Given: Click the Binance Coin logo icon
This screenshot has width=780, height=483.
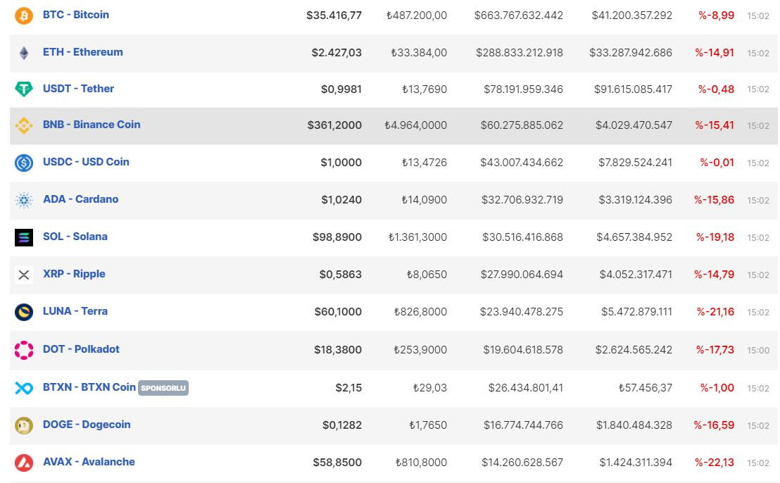Looking at the screenshot, I should coord(24,125).
